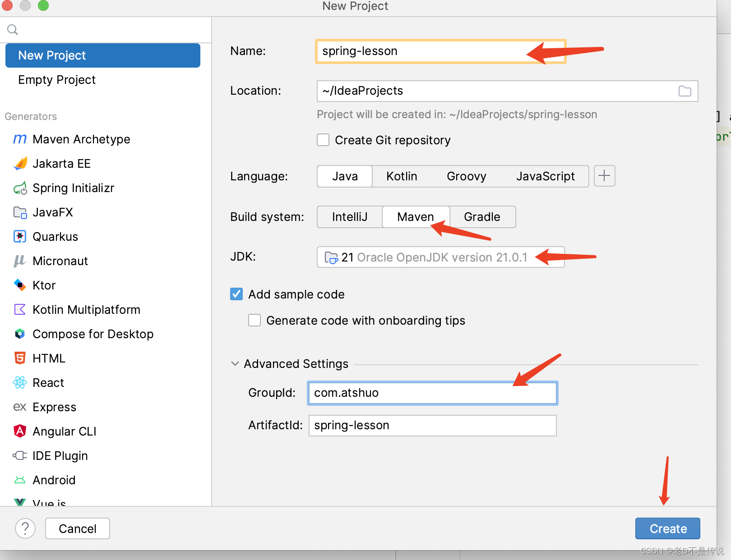731x560 pixels.
Task: Choose Maven build system
Action: (416, 217)
